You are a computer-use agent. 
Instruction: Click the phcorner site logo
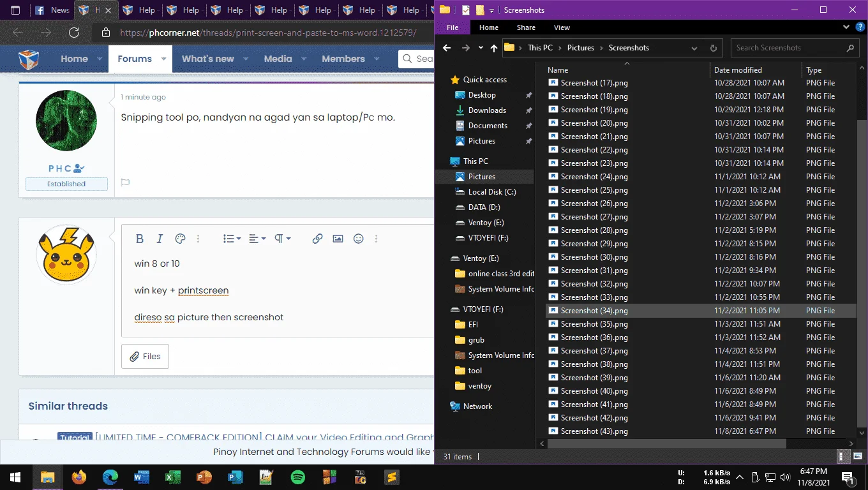tap(28, 59)
